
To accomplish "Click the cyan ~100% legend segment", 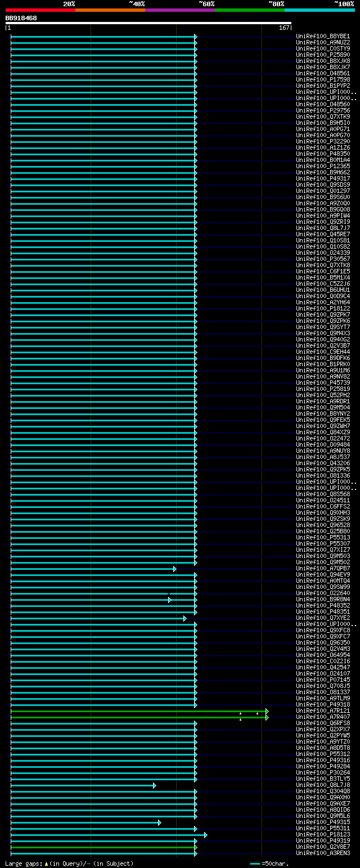I will pos(319,10).
